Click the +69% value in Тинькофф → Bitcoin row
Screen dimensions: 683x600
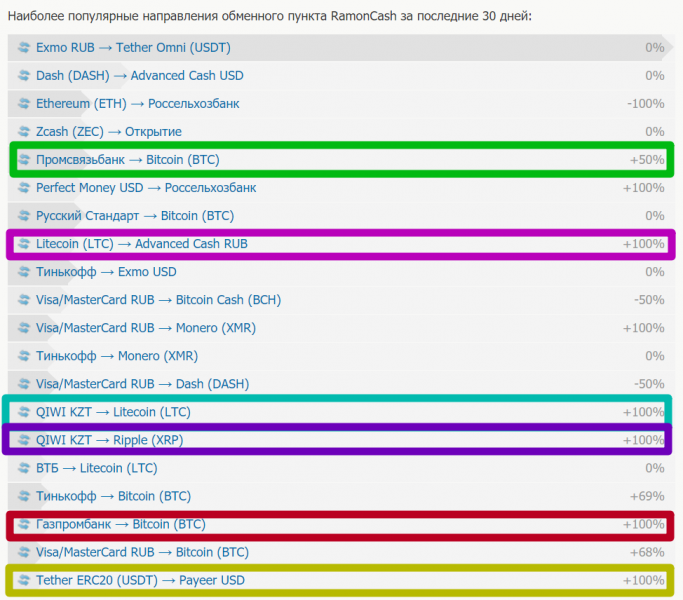pyautogui.click(x=647, y=496)
